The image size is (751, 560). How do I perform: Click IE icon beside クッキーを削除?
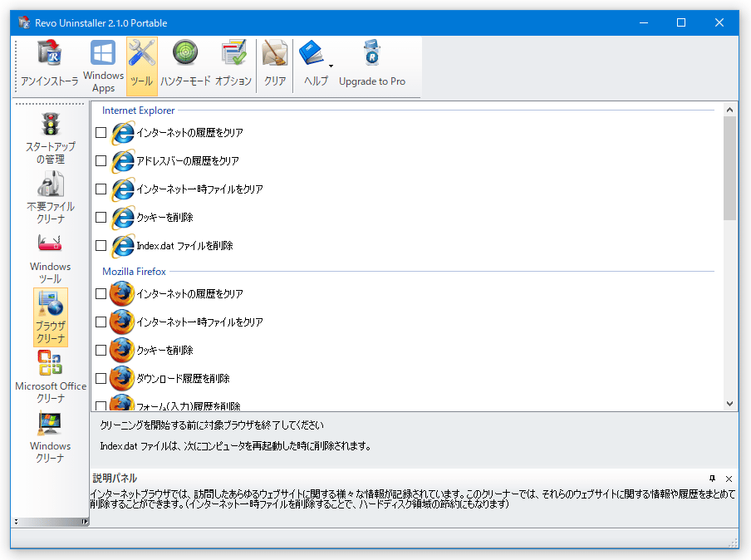(x=123, y=218)
